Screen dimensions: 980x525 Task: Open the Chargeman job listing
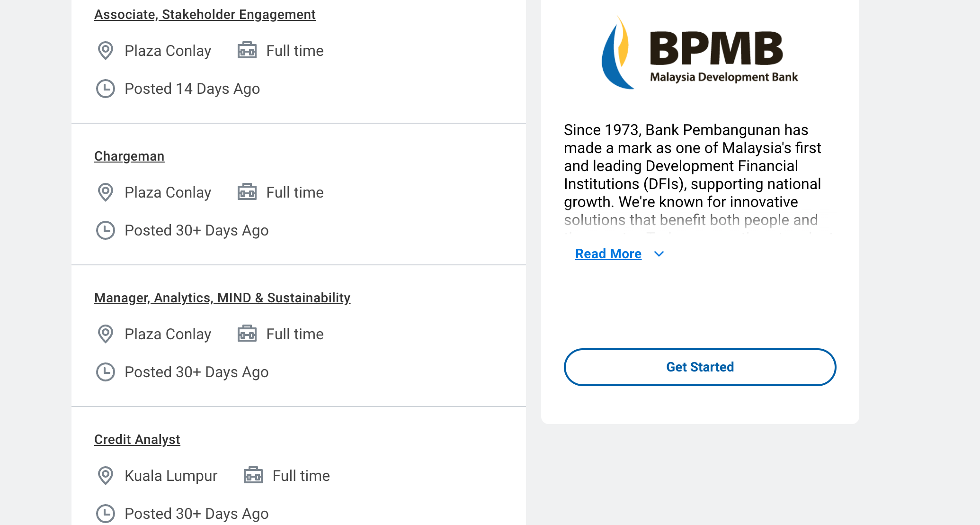129,156
